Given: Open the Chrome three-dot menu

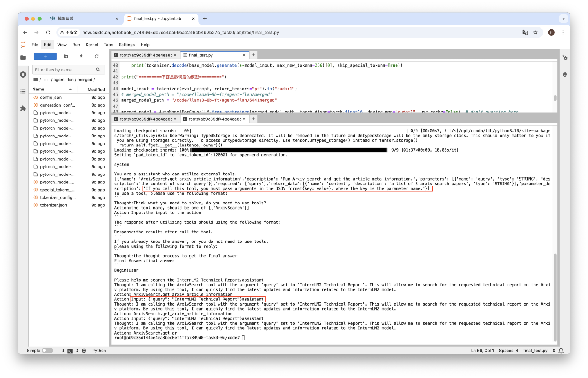Looking at the screenshot, I should point(563,33).
